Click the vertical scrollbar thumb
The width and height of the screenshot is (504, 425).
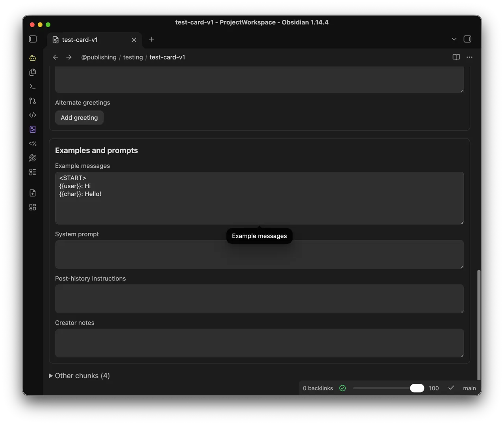[479, 325]
